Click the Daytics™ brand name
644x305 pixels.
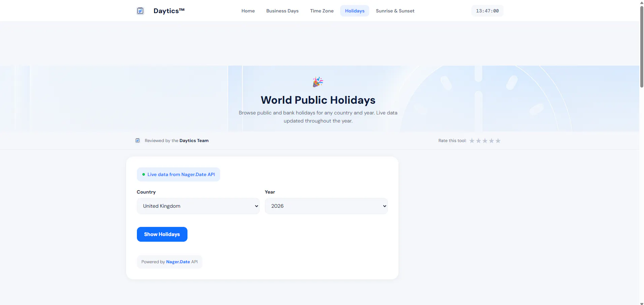(x=169, y=11)
